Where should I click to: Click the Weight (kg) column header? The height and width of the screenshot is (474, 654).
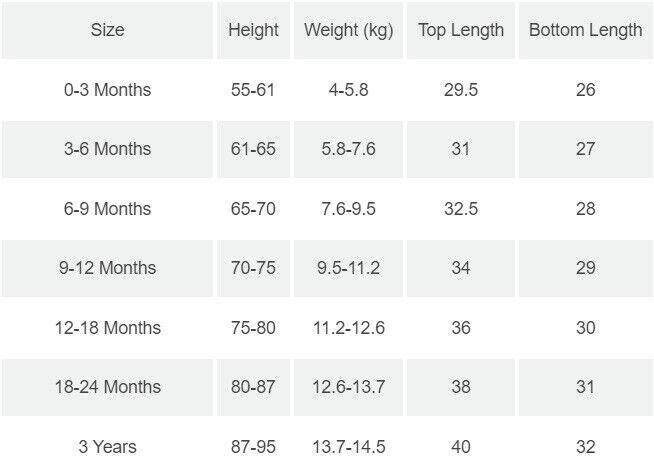pos(347,30)
